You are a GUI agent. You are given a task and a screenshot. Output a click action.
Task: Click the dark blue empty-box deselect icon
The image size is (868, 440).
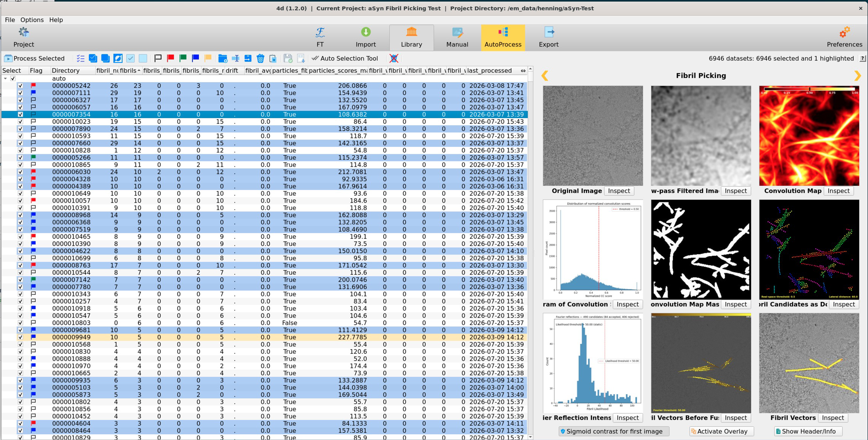point(105,58)
